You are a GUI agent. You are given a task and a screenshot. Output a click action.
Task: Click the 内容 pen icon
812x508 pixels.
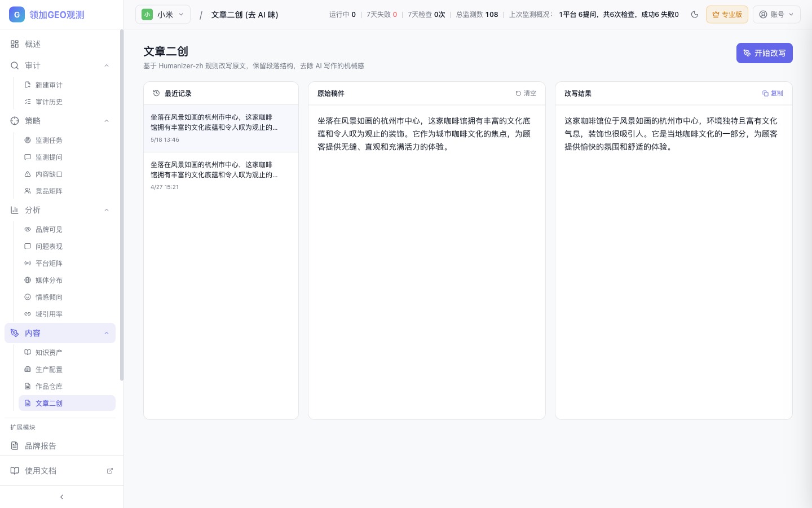15,333
